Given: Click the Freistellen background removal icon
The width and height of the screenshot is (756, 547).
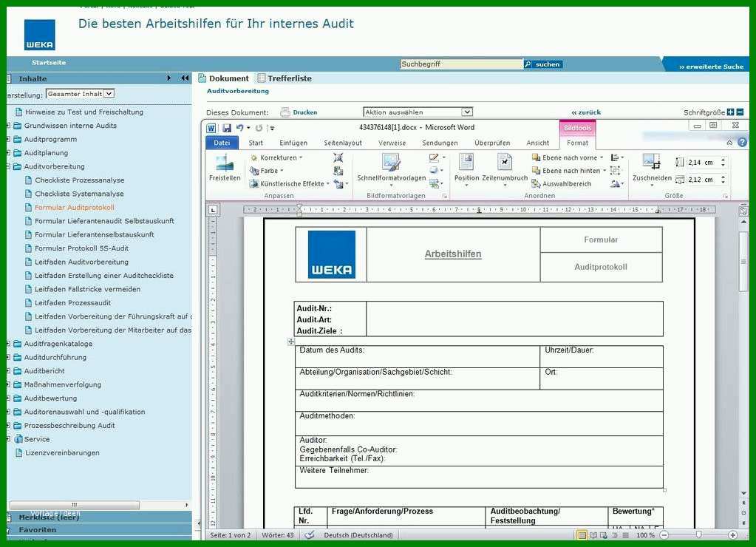Looking at the screenshot, I should point(225,168).
